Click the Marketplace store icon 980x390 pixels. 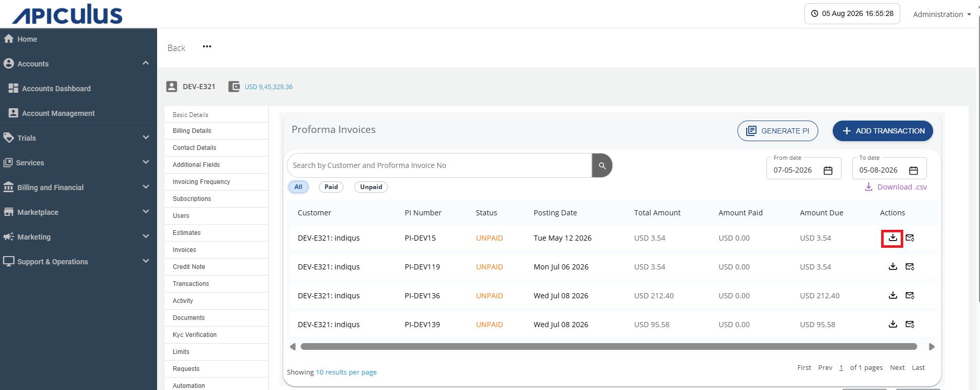pos(9,212)
